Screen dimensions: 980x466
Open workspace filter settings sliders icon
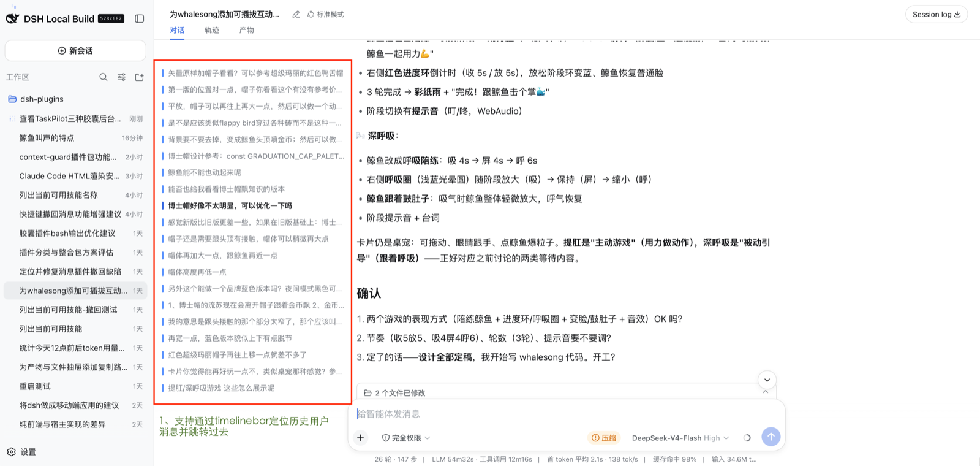pyautogui.click(x=121, y=77)
